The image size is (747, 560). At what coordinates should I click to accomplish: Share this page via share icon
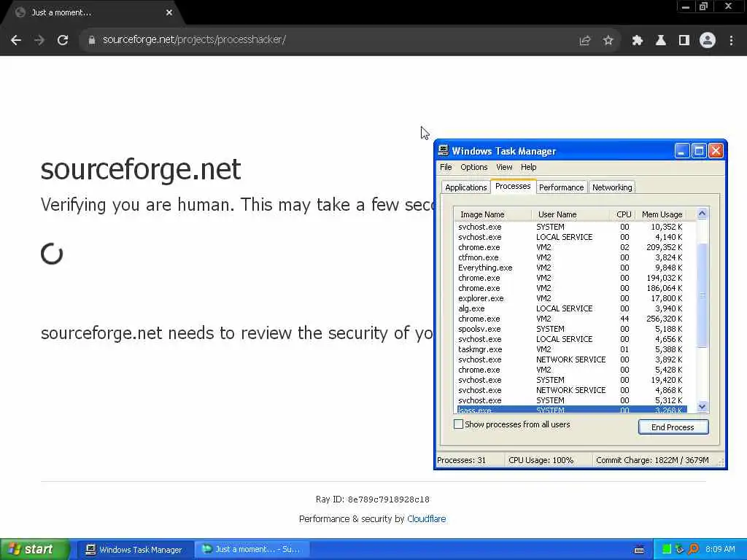(x=584, y=41)
